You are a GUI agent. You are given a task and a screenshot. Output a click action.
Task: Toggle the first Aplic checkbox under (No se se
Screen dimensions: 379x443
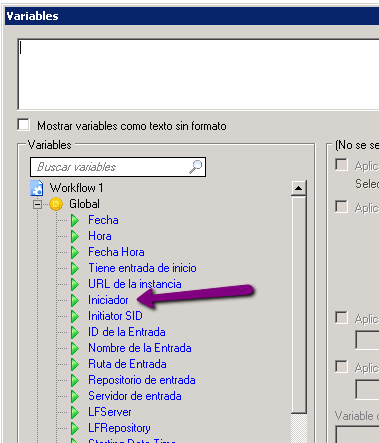tap(341, 165)
